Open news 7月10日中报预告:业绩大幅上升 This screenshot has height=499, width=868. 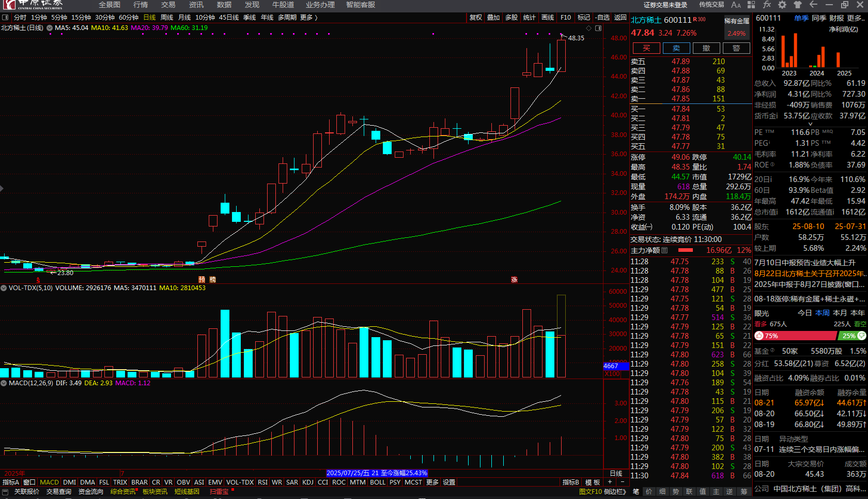click(805, 263)
